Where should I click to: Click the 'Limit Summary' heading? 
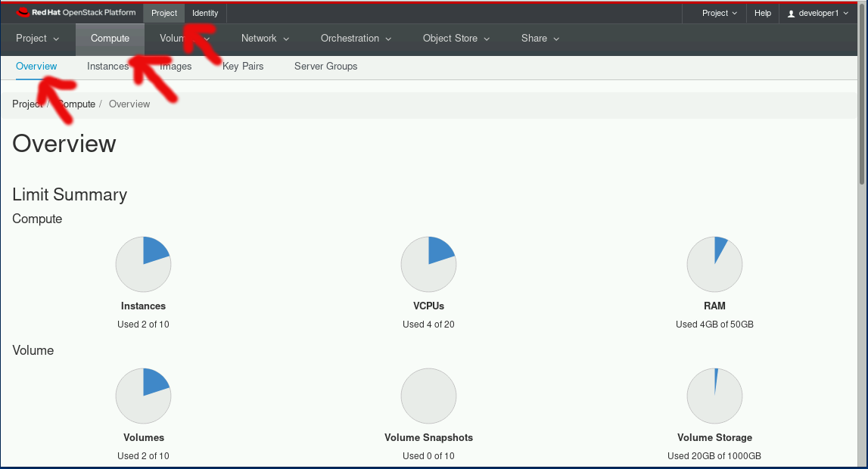click(x=70, y=194)
